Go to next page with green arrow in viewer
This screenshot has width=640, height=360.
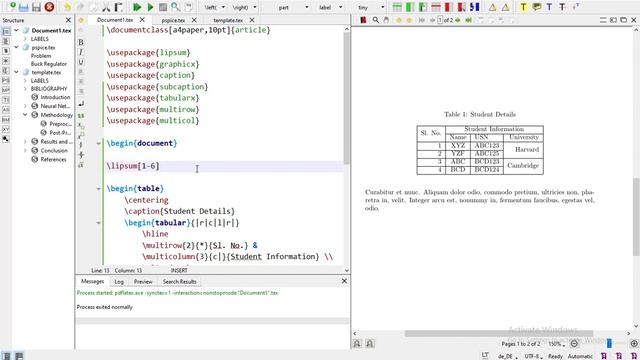(x=458, y=20)
